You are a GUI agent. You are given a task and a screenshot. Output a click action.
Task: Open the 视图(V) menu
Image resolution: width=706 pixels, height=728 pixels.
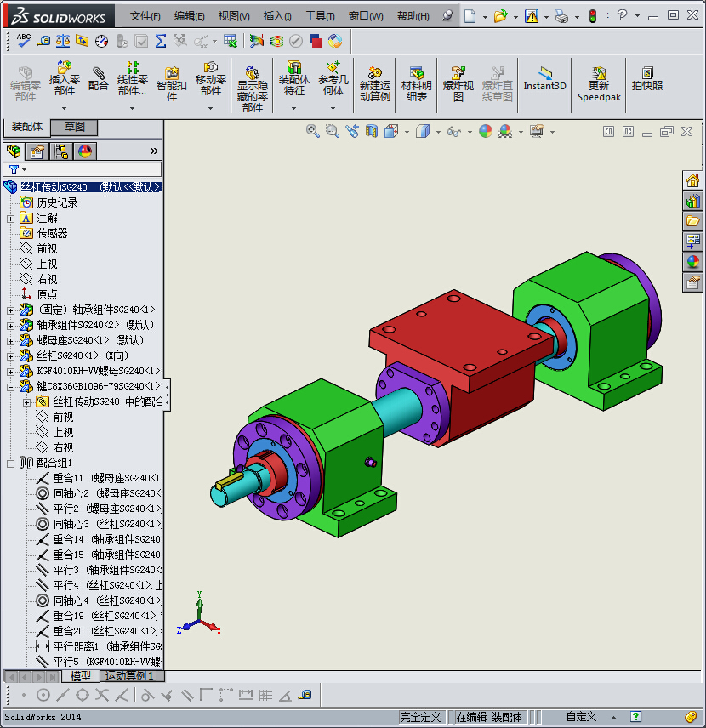point(234,16)
